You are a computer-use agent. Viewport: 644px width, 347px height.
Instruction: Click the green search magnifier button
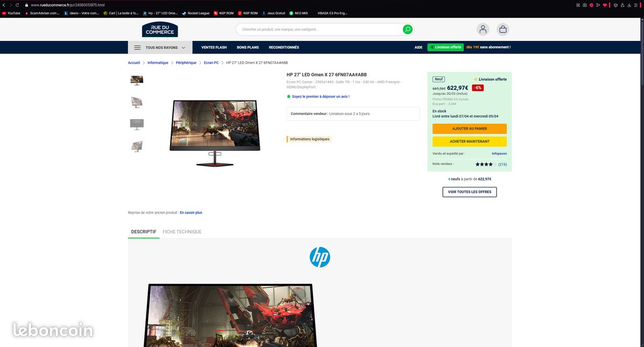pos(408,30)
